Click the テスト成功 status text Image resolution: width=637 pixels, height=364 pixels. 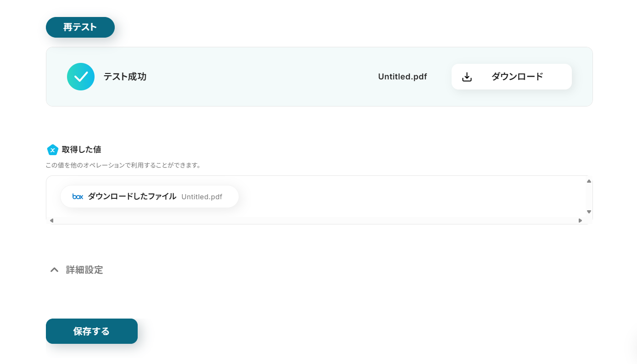tap(125, 77)
